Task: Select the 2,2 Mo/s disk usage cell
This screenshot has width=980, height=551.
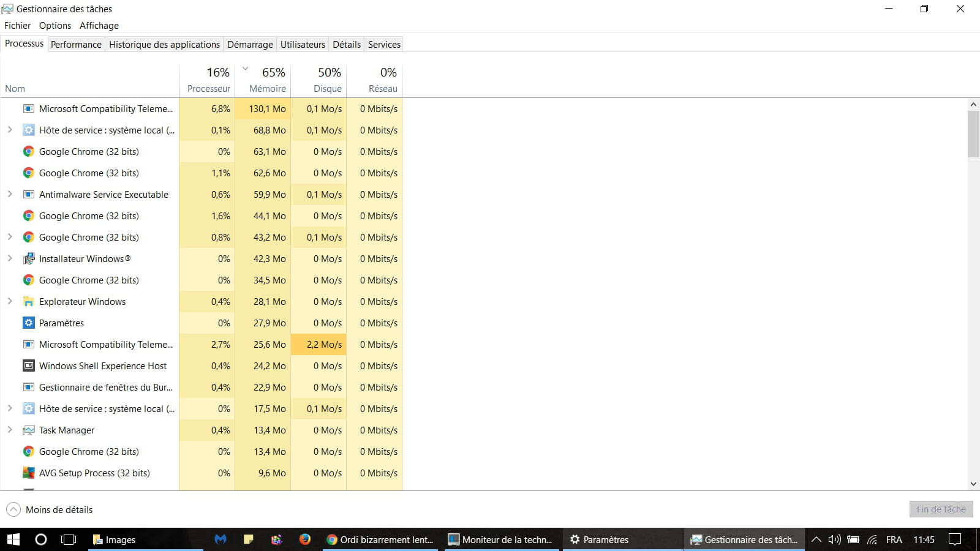Action: point(318,345)
